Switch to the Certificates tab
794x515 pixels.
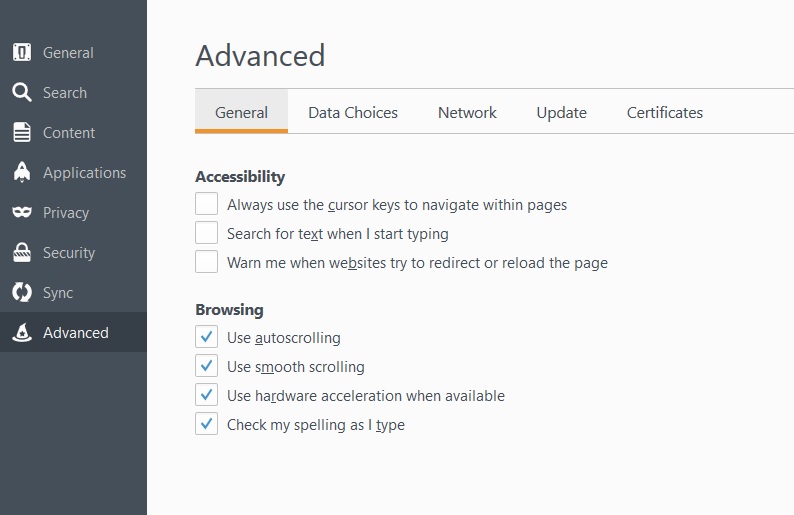click(665, 112)
